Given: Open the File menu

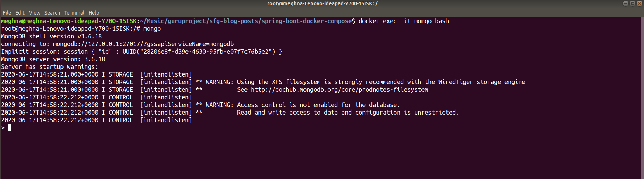Looking at the screenshot, I should (x=7, y=13).
